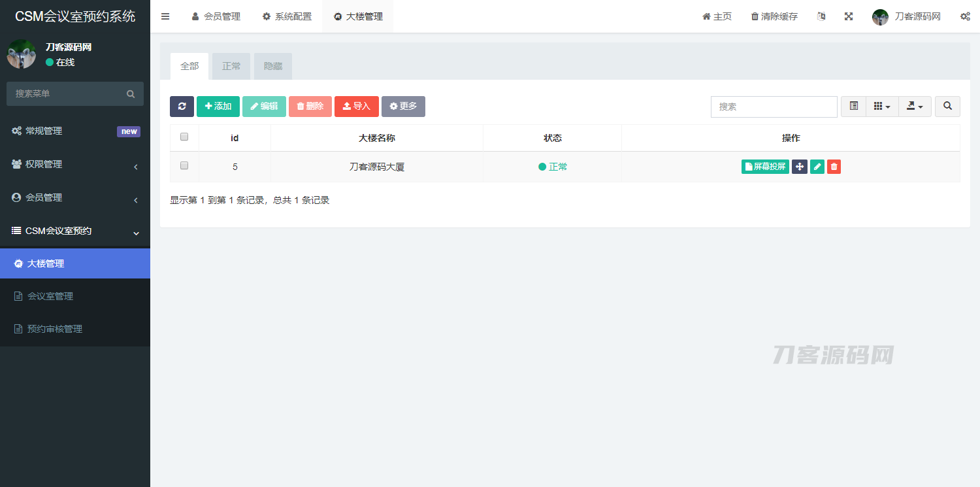This screenshot has height=487, width=980.
Task: Click the drag-move icon in row 5
Action: [799, 167]
